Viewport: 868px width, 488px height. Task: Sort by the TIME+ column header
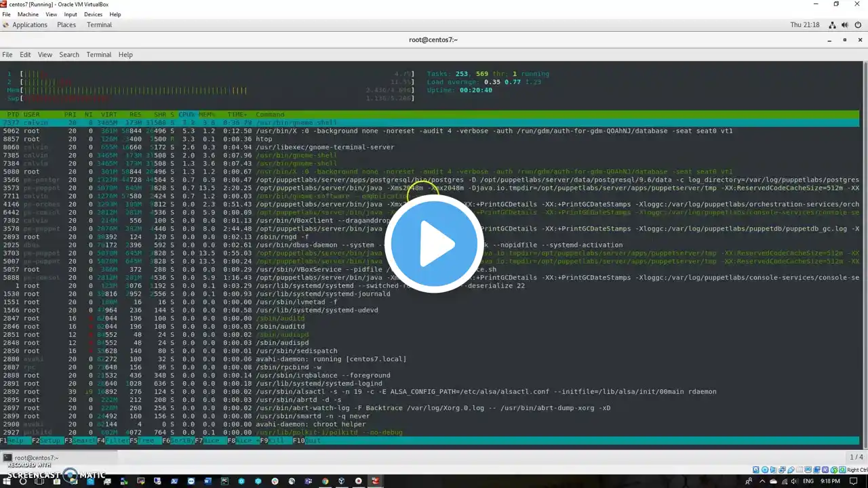click(x=237, y=115)
